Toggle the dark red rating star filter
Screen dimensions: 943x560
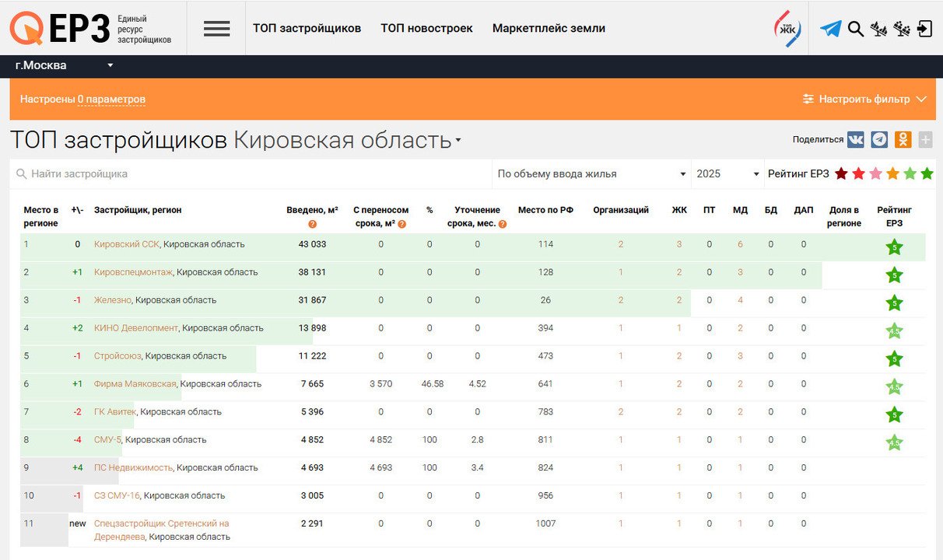coord(841,174)
